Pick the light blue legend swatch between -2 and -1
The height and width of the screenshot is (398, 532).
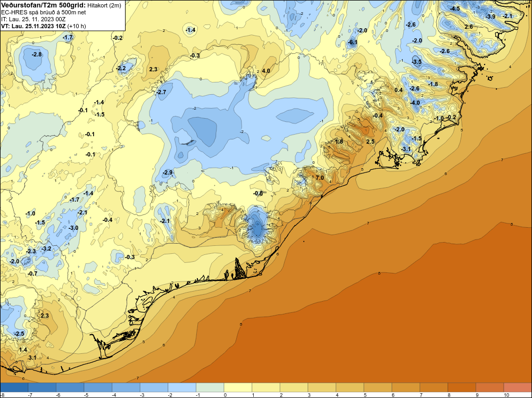click(x=182, y=387)
